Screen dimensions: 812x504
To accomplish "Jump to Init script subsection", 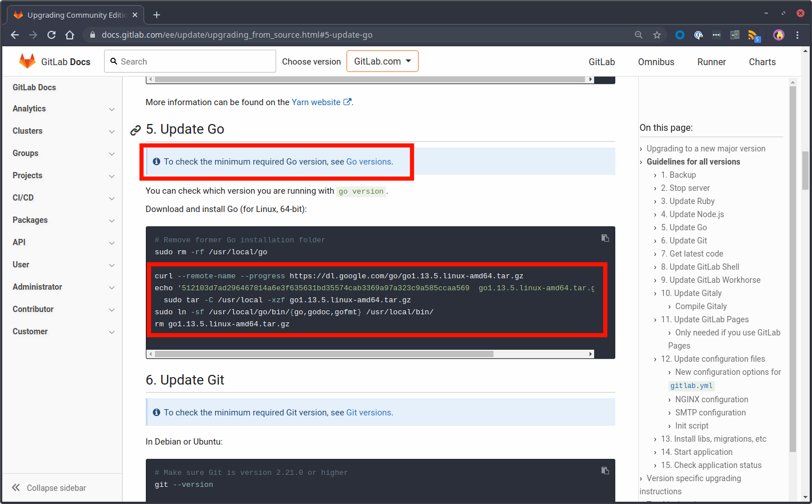I will point(692,426).
